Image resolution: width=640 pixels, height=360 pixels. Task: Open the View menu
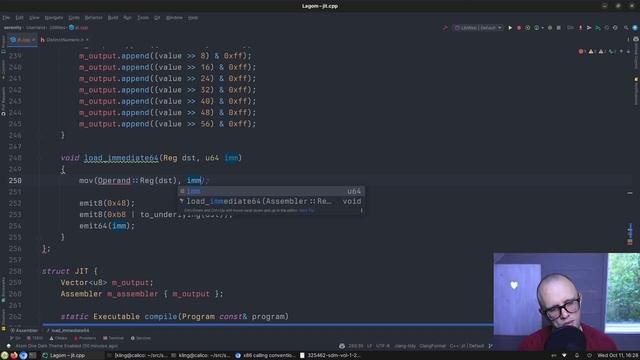[x=34, y=18]
